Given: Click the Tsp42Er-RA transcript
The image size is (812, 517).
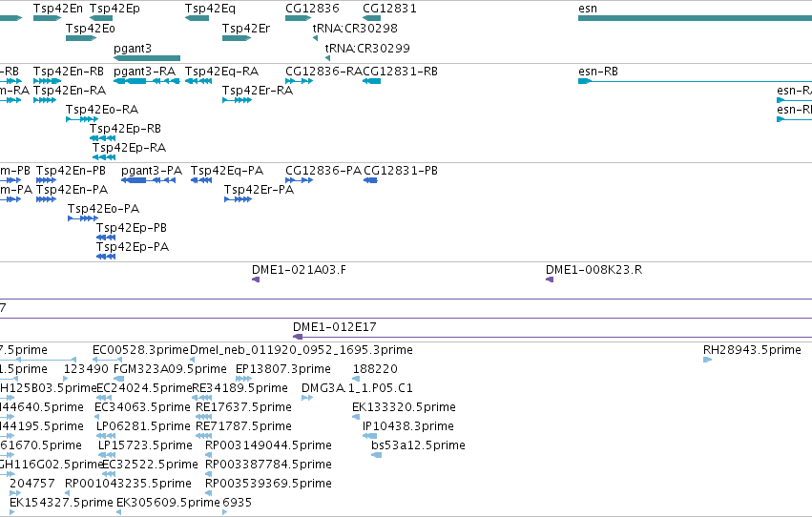Looking at the screenshot, I should pos(238,100).
